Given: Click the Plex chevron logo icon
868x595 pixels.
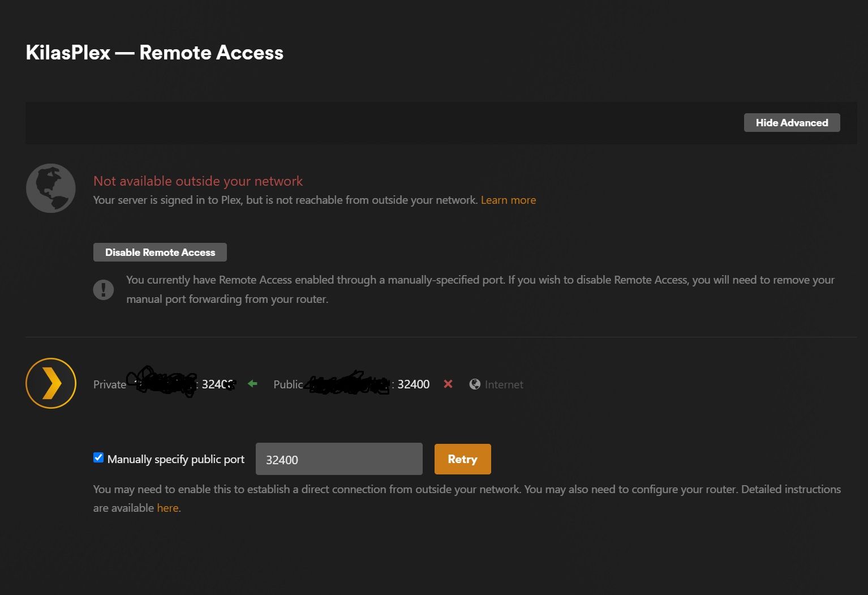Looking at the screenshot, I should click(x=51, y=383).
